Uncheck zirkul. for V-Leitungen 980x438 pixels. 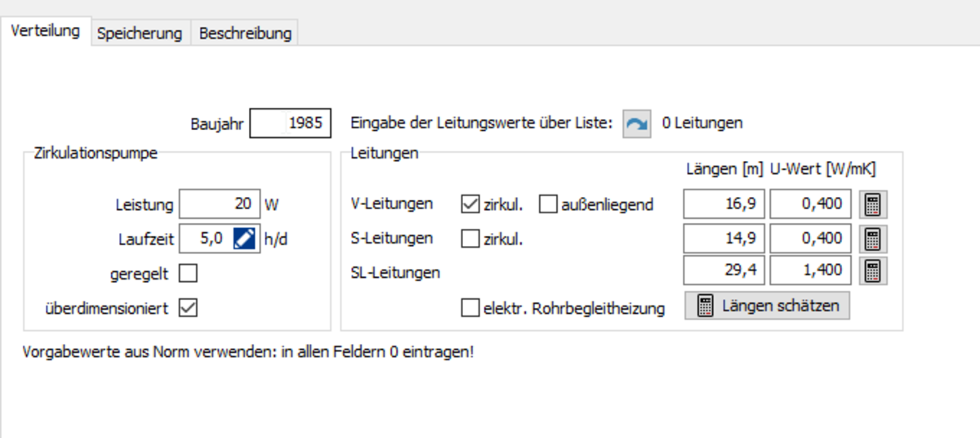[470, 204]
